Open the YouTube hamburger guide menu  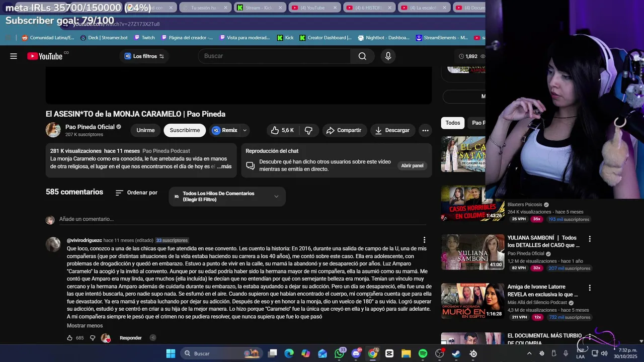[x=14, y=56]
